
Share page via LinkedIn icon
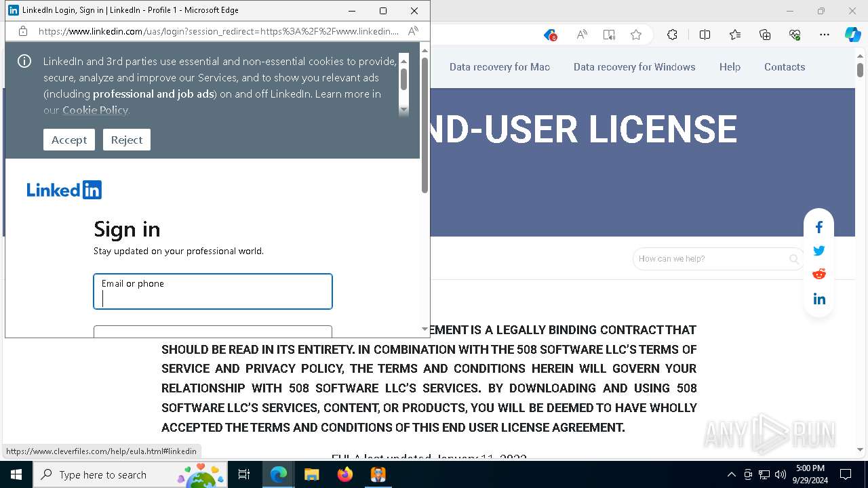click(819, 299)
